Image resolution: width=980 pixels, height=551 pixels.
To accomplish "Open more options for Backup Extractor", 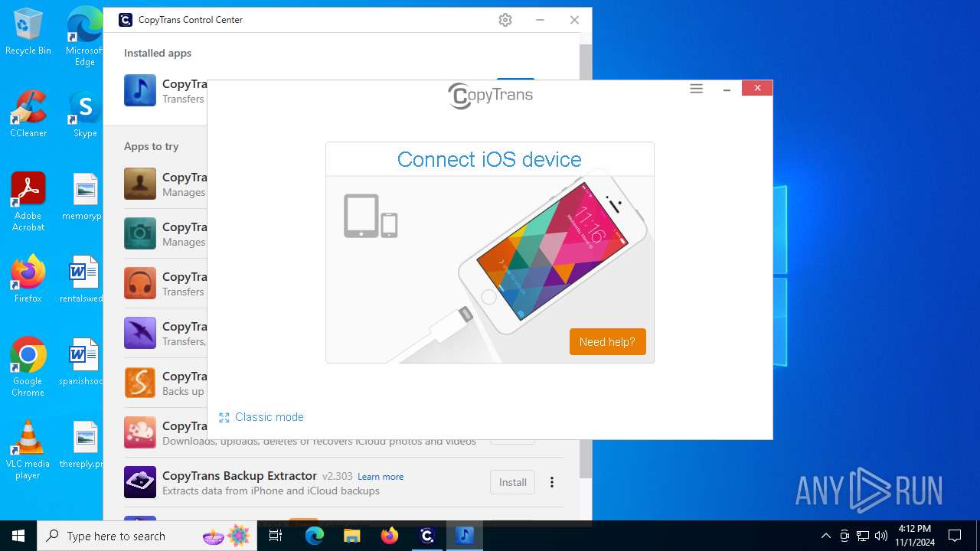I will (x=552, y=482).
